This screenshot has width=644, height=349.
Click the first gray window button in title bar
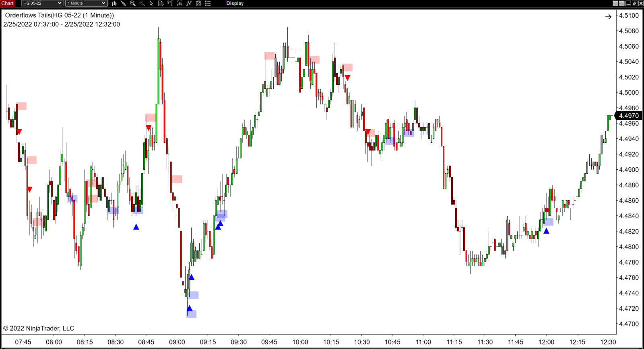pos(615,3)
